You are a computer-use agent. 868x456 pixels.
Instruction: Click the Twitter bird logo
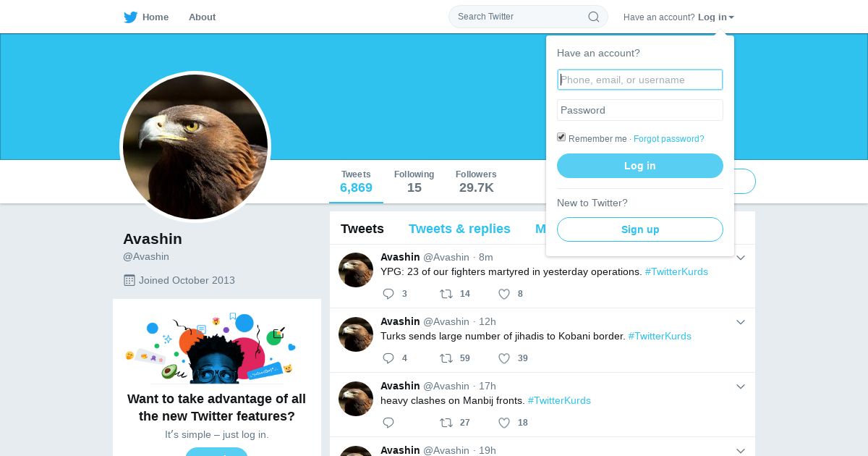(x=130, y=17)
